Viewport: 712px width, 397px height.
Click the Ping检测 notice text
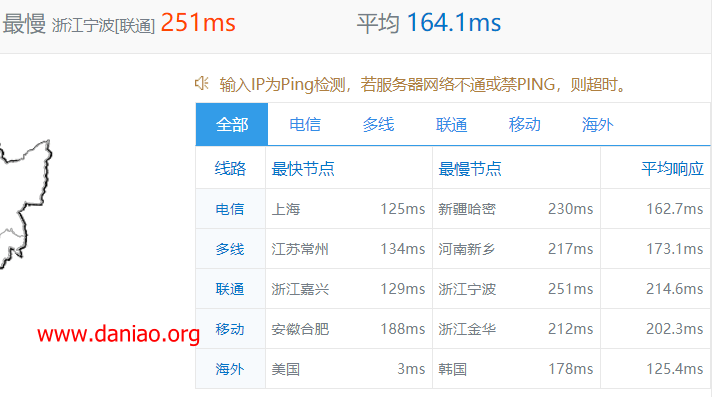pyautogui.click(x=423, y=84)
